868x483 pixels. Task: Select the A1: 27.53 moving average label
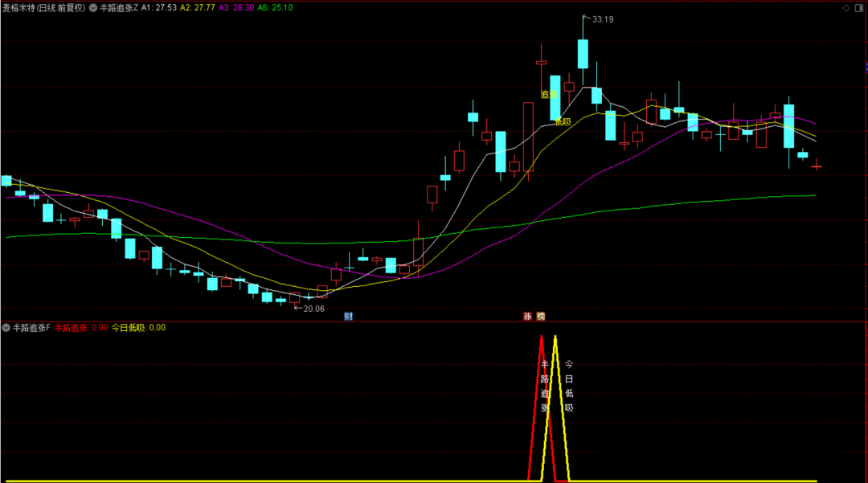point(159,7)
